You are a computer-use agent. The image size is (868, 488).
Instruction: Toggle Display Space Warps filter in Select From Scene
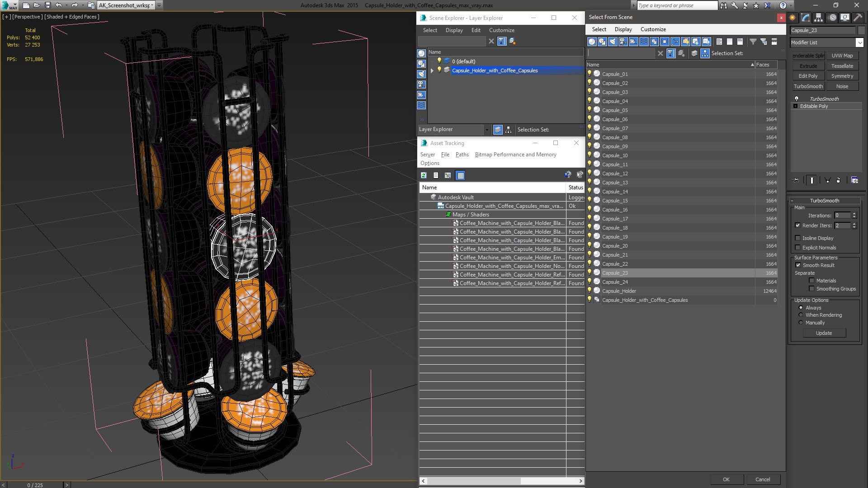point(644,42)
